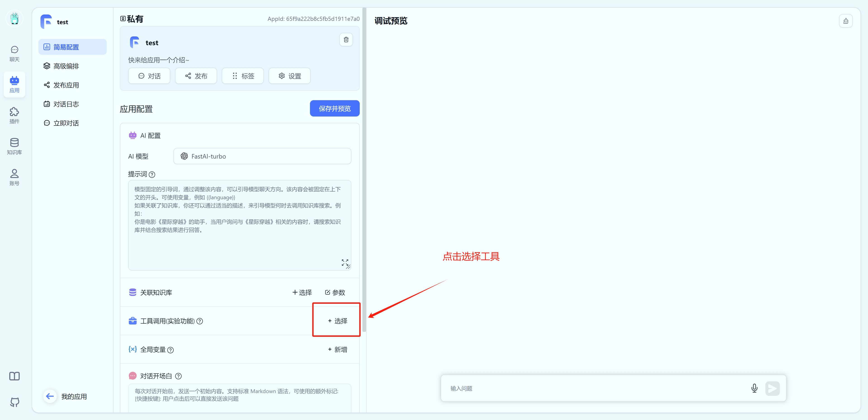
Task: Open 对话日志 in the side menu
Action: point(66,104)
